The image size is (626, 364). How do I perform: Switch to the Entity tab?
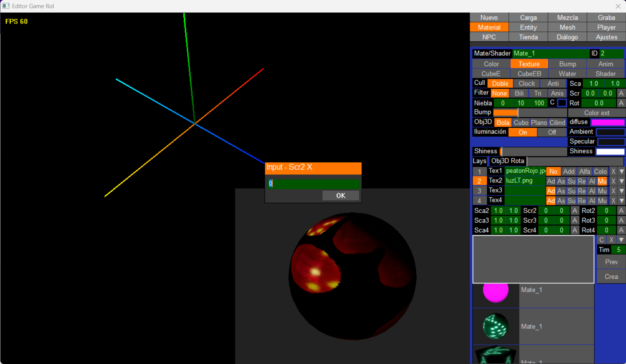pyautogui.click(x=528, y=27)
